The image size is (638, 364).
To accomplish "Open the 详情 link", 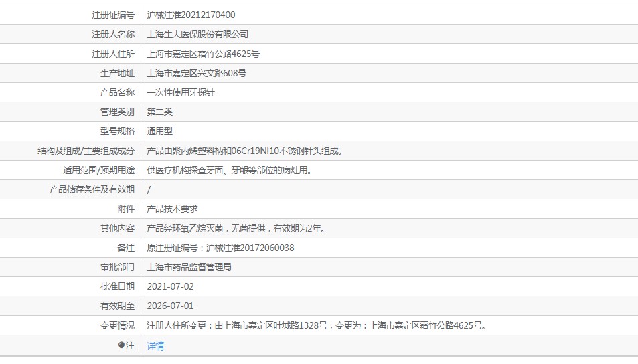I will 155,346.
